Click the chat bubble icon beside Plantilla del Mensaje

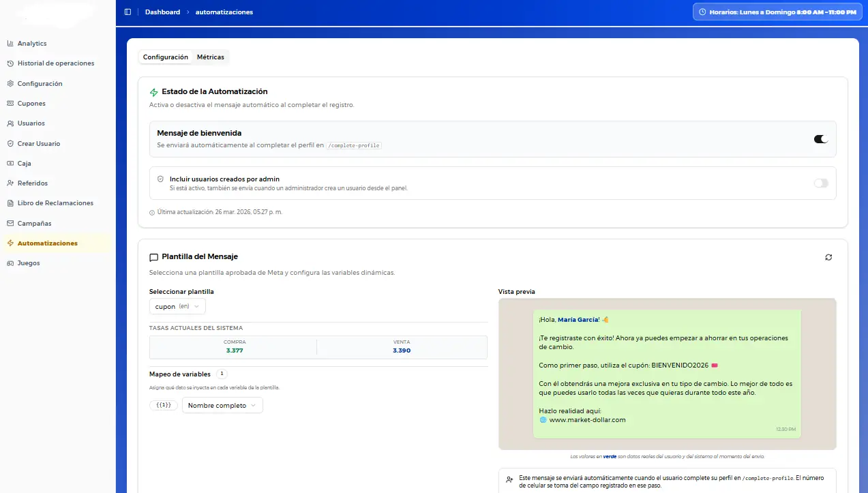click(x=153, y=258)
